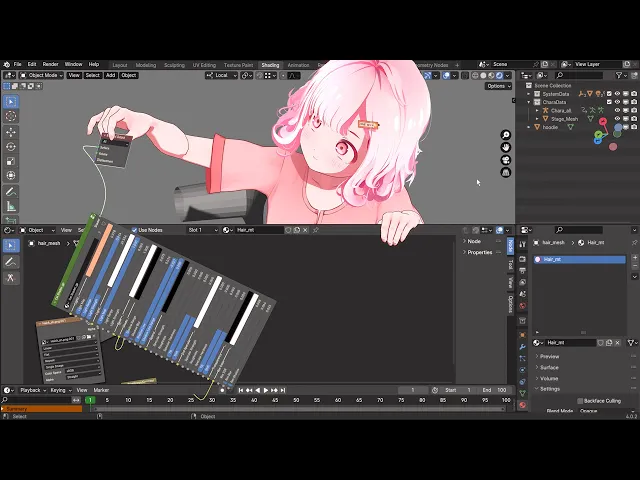Open the viewport Add menu
Image resolution: width=640 pixels, height=480 pixels.
click(110, 75)
